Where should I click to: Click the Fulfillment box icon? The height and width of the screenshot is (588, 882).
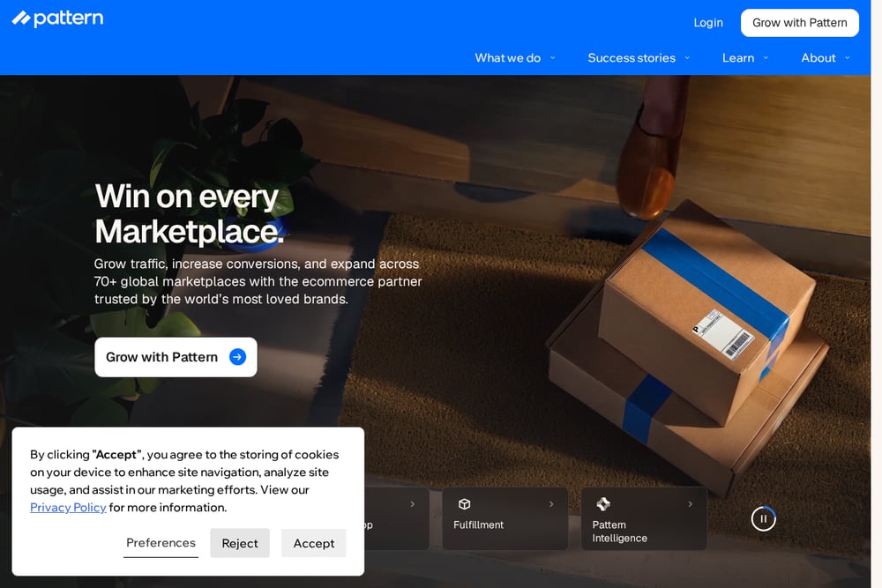point(464,504)
